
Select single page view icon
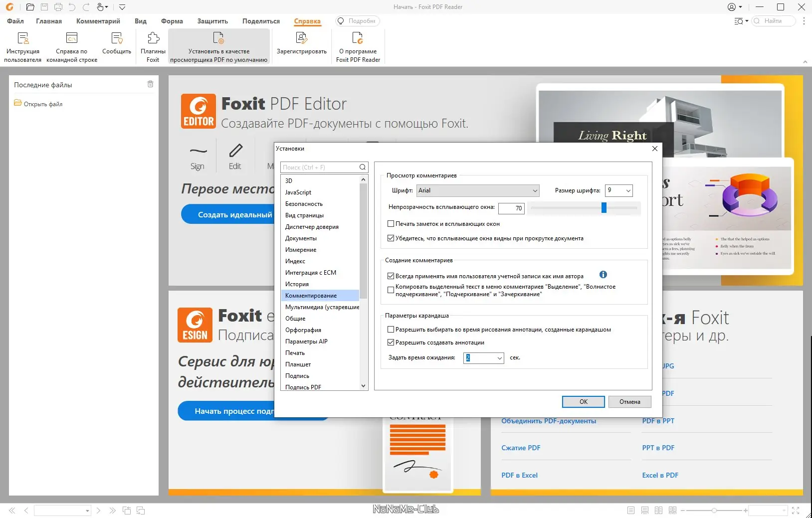point(631,511)
